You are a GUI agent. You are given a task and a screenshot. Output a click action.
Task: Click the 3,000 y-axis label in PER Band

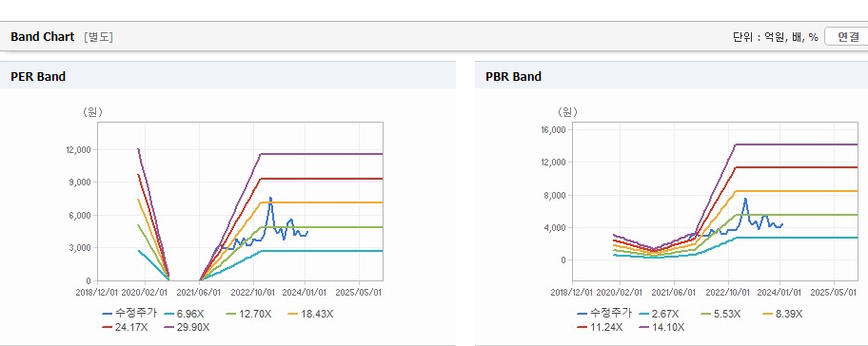tap(81, 247)
